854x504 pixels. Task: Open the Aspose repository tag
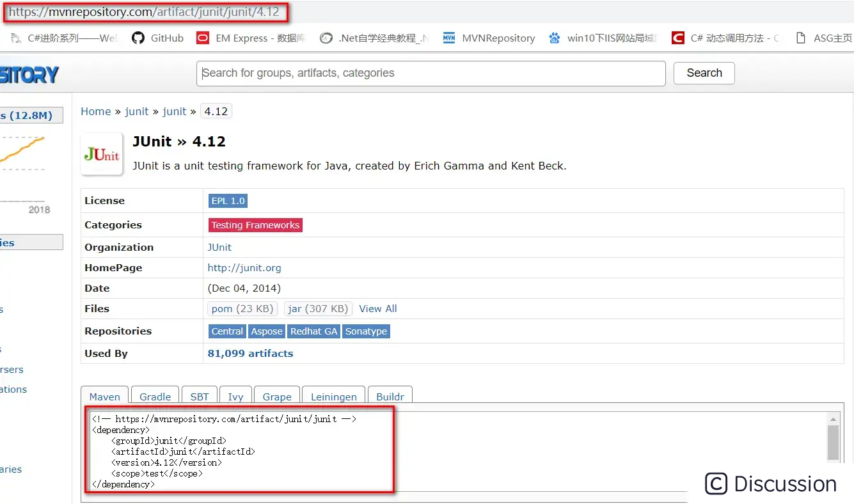point(267,331)
